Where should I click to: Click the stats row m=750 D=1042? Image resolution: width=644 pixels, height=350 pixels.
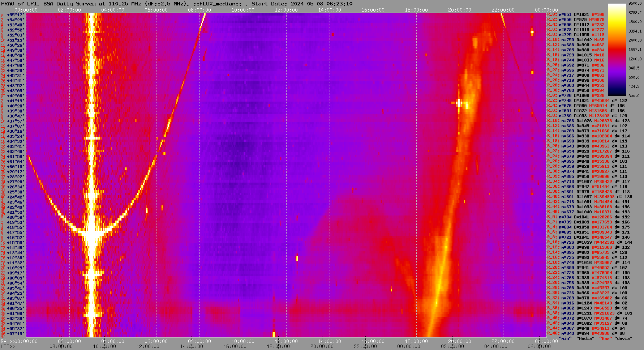[576, 40]
